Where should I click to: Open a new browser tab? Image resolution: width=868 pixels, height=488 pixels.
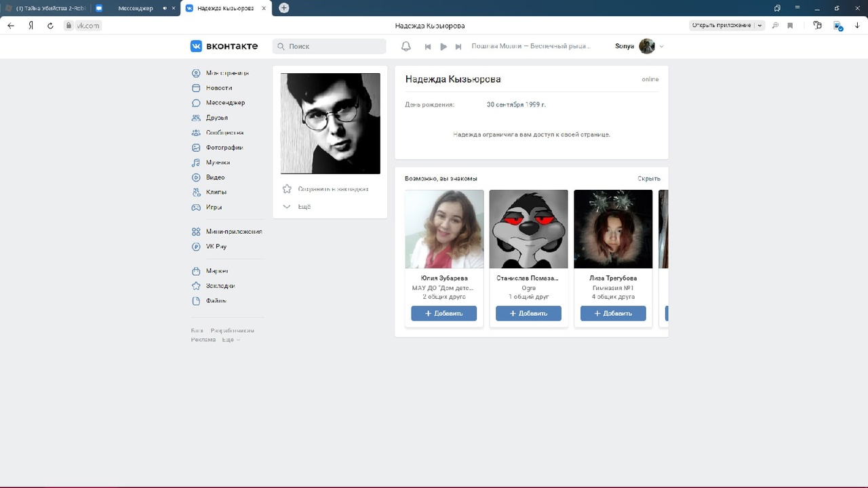point(284,8)
